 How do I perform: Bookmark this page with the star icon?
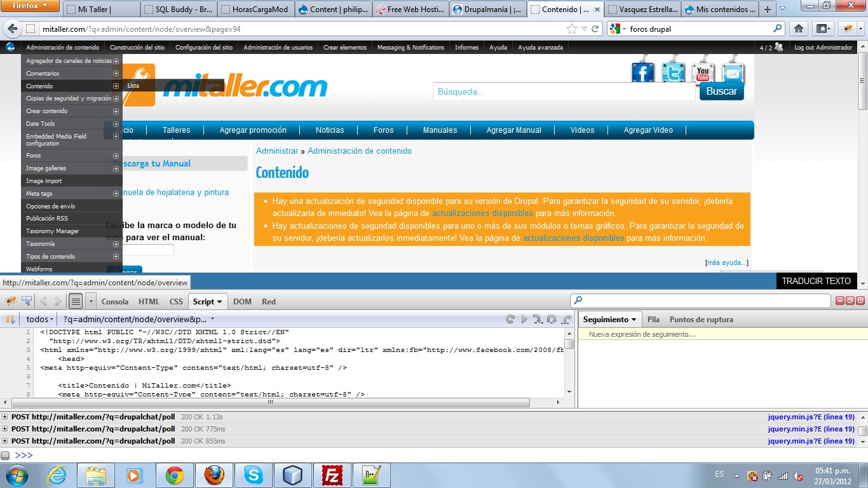[571, 29]
